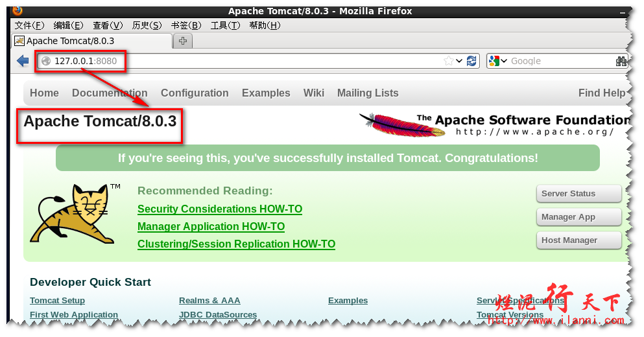
Task: Click the Server Status button
Action: click(578, 194)
